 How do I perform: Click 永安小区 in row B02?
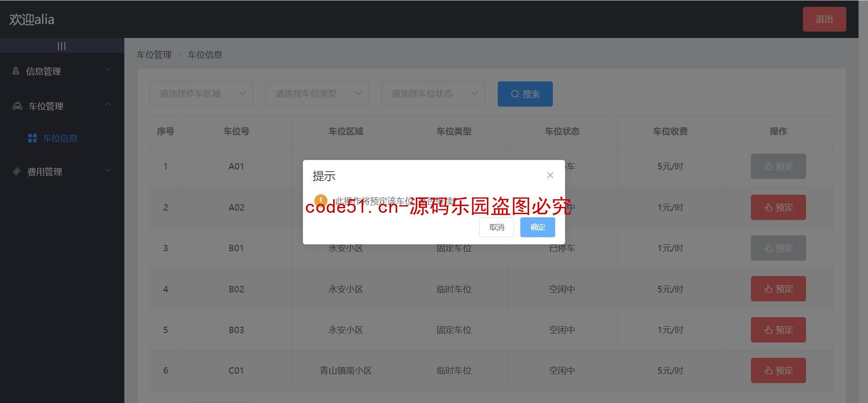click(346, 289)
